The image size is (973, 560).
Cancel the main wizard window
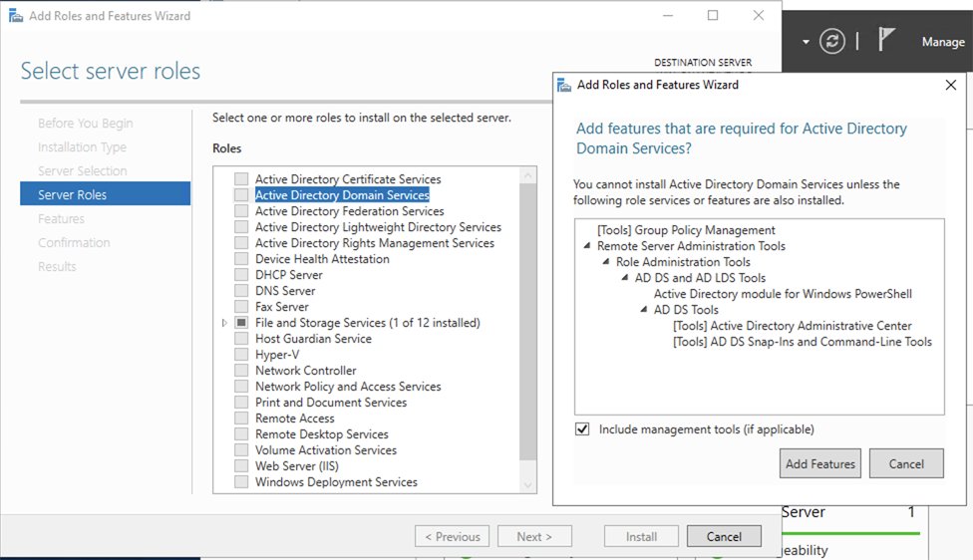click(724, 536)
